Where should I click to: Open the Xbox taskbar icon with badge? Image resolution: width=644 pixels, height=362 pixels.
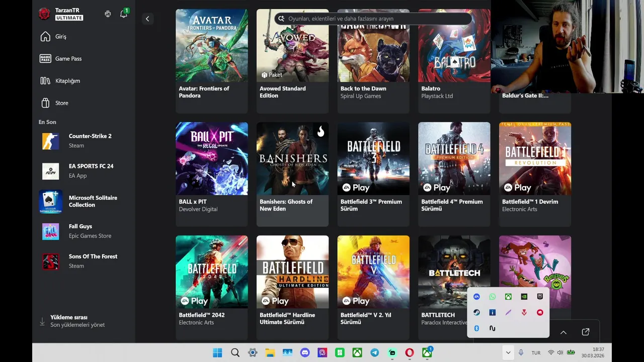(x=427, y=352)
